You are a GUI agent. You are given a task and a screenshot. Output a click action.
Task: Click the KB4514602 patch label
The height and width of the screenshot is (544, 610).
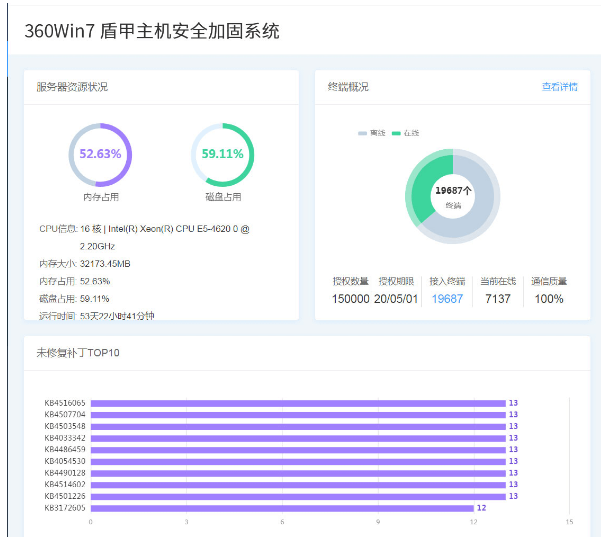coord(65,484)
